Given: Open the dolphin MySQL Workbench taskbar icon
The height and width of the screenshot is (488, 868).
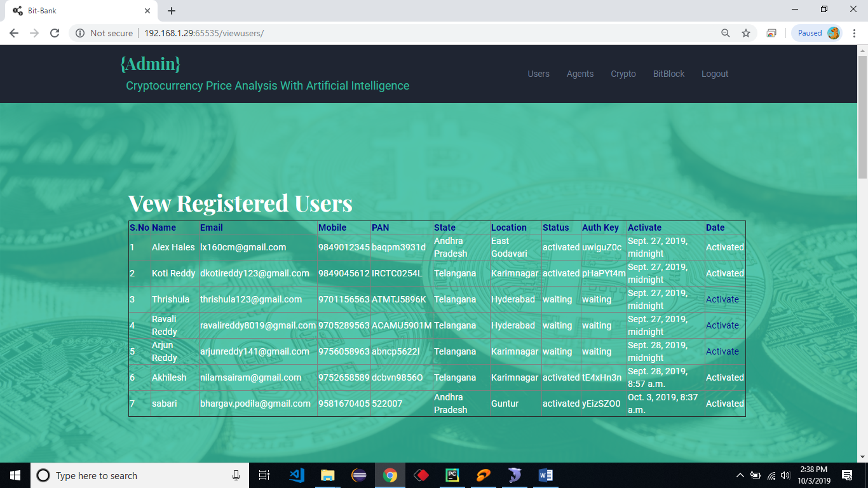Looking at the screenshot, I should click(x=515, y=475).
